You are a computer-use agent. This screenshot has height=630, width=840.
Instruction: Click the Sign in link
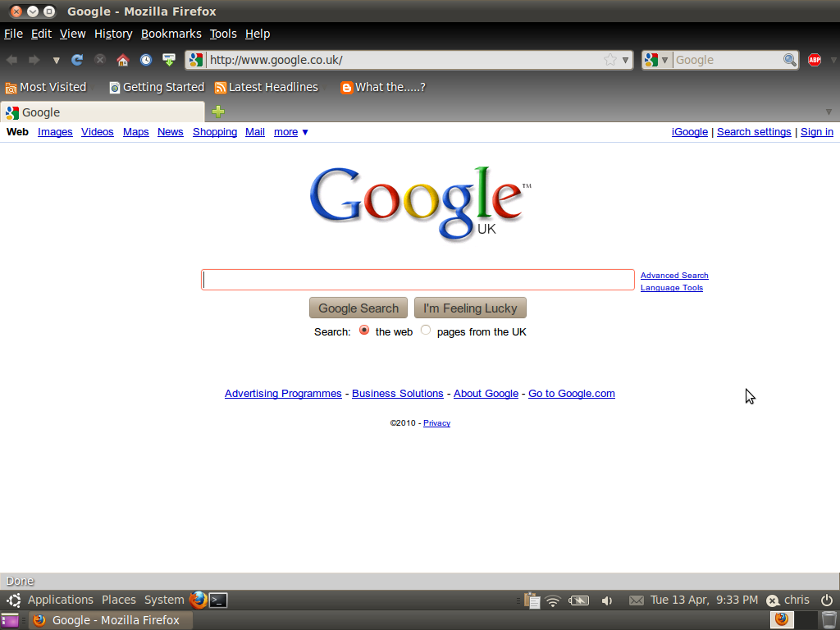point(817,132)
